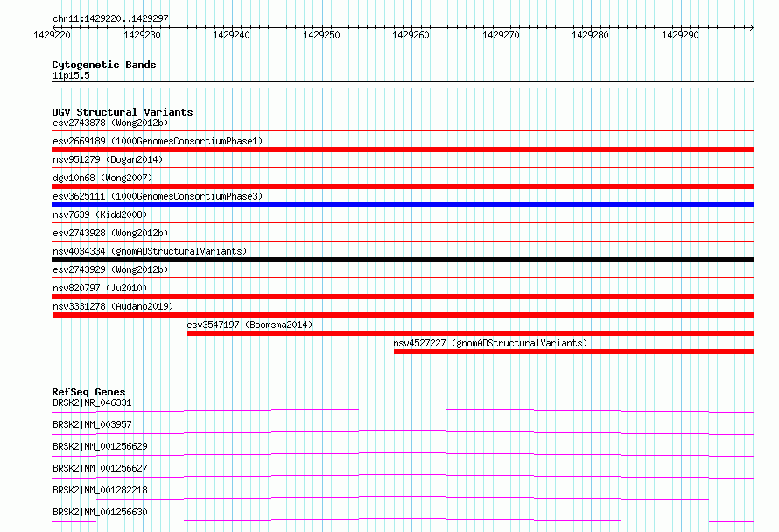Click ruler position 1429240
779x532 pixels.
click(x=232, y=35)
